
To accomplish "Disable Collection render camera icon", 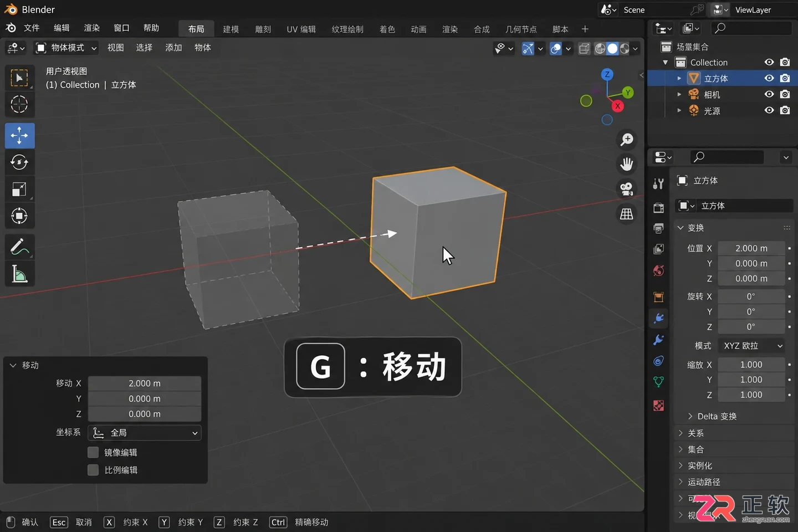I will 785,62.
